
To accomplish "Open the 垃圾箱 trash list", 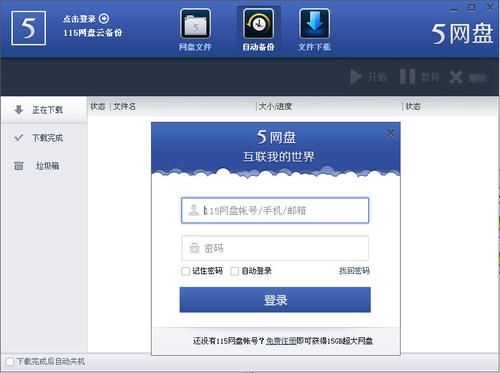I will click(x=43, y=166).
